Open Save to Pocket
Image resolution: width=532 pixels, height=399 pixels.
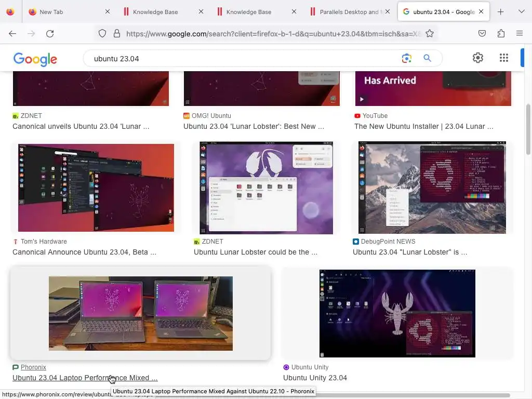click(482, 33)
